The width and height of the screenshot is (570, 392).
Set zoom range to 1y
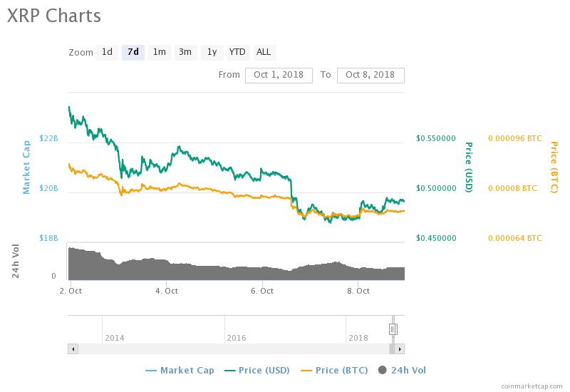[212, 52]
